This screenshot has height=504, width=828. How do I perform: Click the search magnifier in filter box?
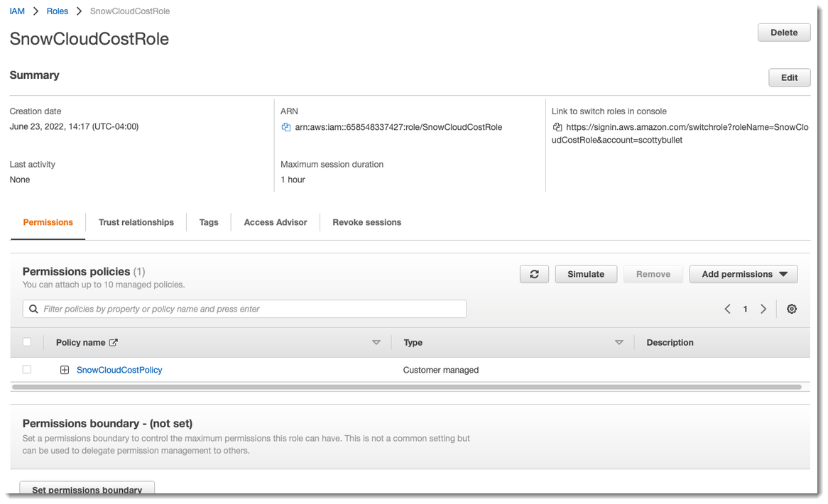(x=33, y=309)
